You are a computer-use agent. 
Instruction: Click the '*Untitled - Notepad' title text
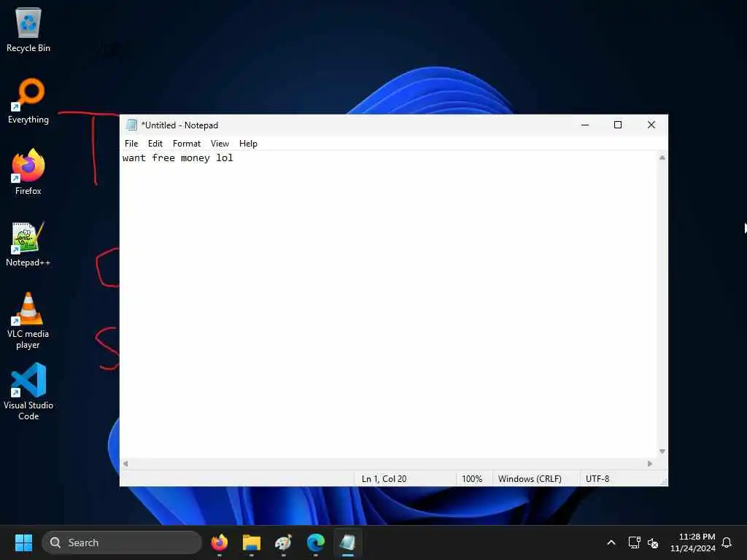coord(179,125)
